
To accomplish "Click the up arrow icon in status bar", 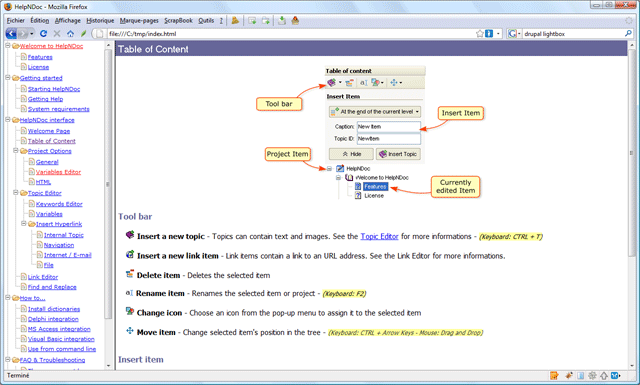I will (x=604, y=375).
